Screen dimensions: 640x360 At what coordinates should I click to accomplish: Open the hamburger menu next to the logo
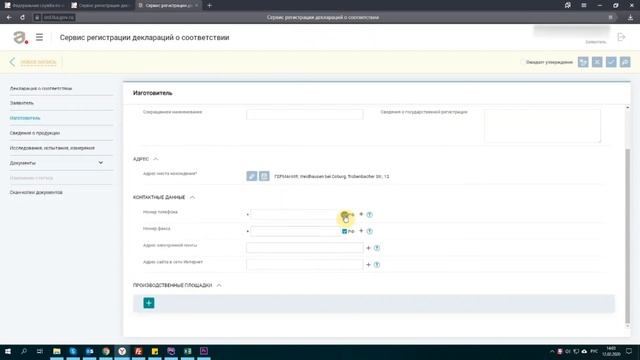click(x=39, y=38)
